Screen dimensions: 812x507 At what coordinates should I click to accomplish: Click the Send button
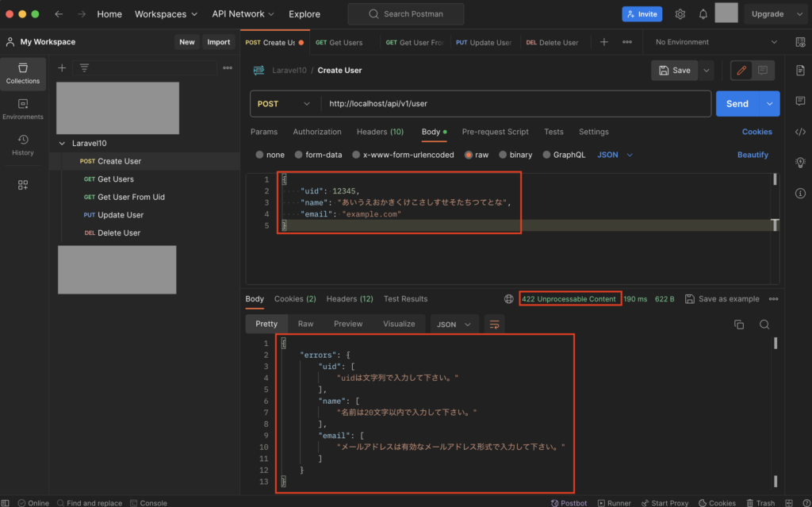737,103
